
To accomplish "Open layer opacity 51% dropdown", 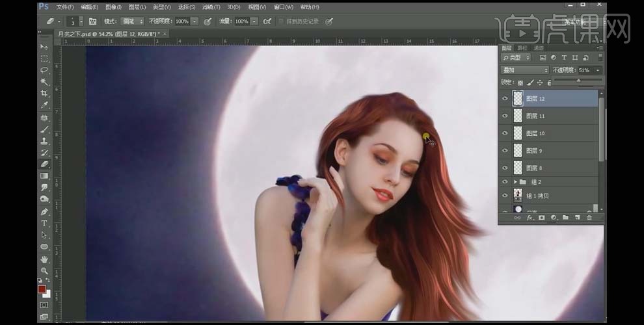I will (598, 70).
